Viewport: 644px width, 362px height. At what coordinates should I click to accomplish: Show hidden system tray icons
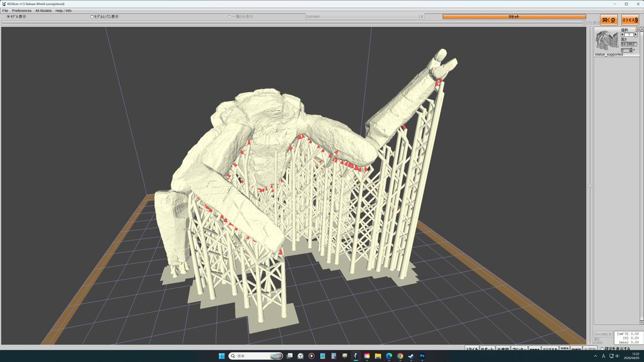click(595, 356)
